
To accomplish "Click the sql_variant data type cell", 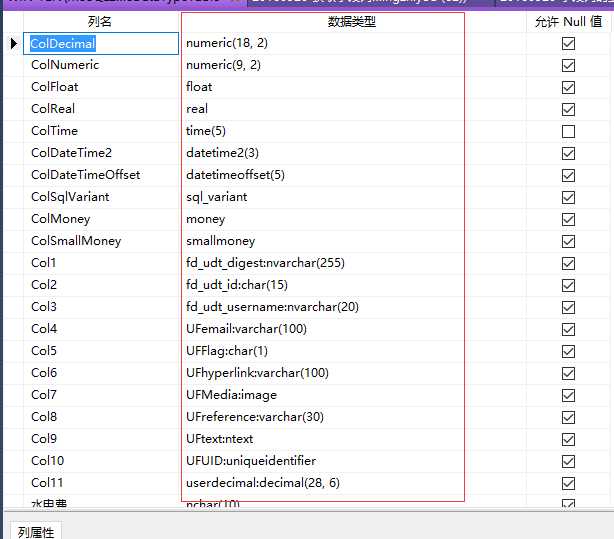I will (217, 197).
